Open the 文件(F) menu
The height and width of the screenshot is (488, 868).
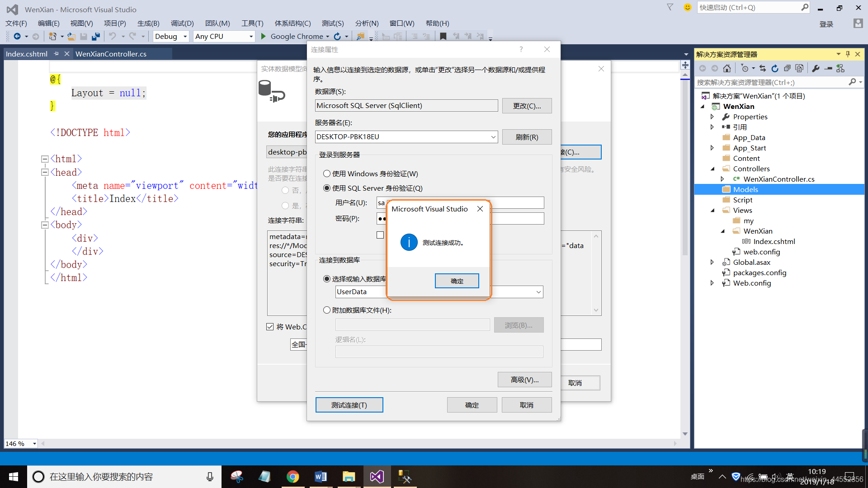point(16,23)
